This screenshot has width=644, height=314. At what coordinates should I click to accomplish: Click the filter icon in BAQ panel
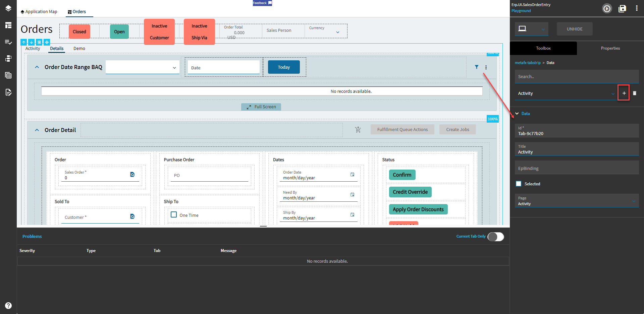pos(477,67)
